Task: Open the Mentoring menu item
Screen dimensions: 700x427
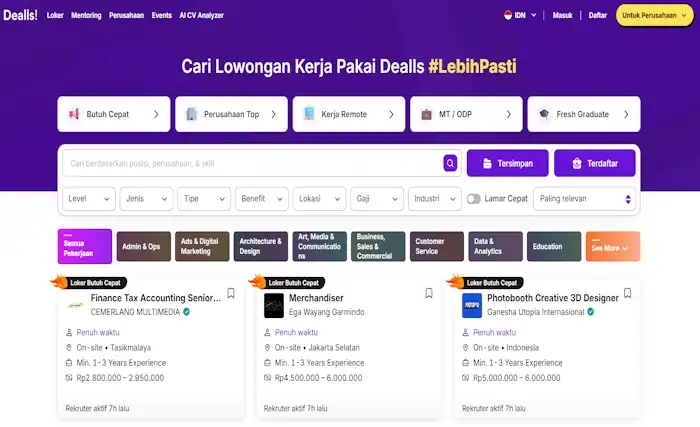Action: [x=86, y=15]
